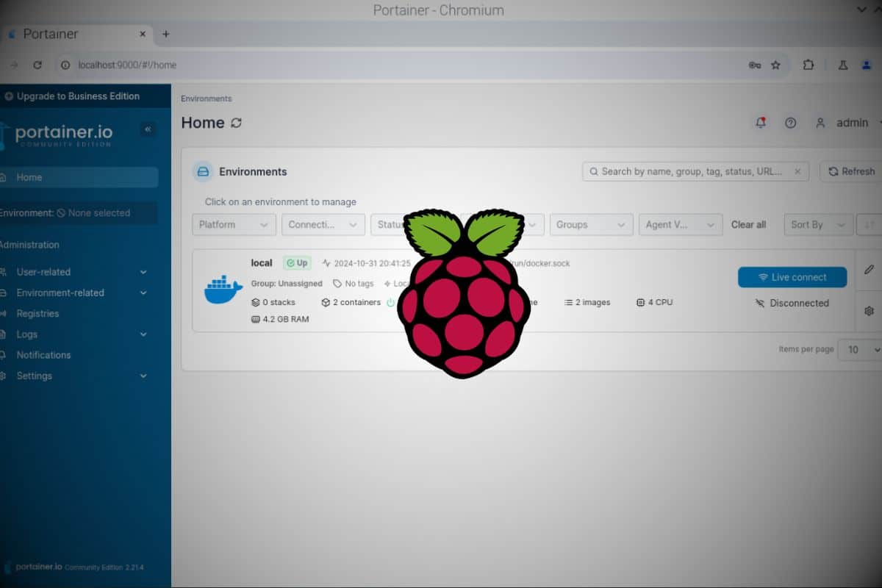The width and height of the screenshot is (882, 588).
Task: Focus the environment search input field
Action: pyautogui.click(x=695, y=171)
